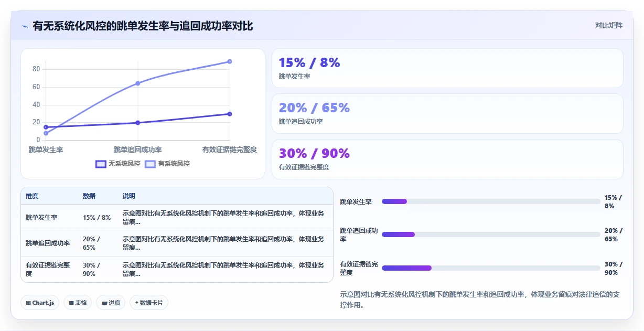Select the Chart.js tag chip

[40, 303]
